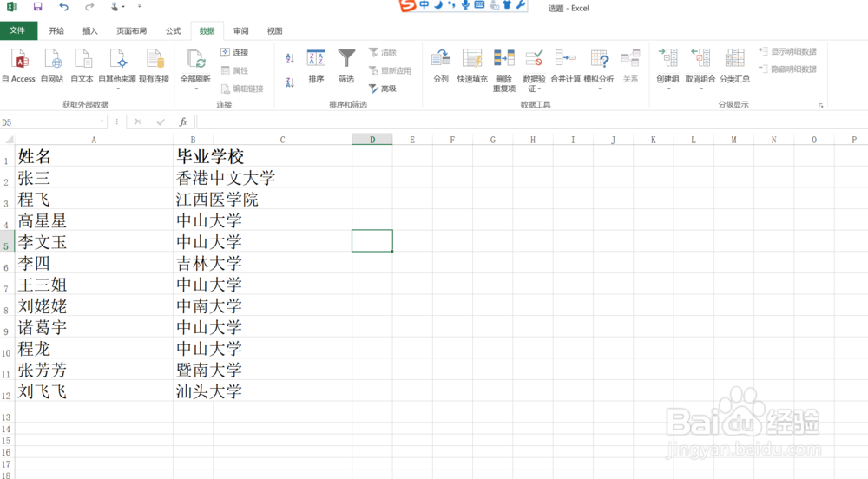Select cell containing 诸葛宇
The width and height of the screenshot is (868, 479).
(x=94, y=327)
